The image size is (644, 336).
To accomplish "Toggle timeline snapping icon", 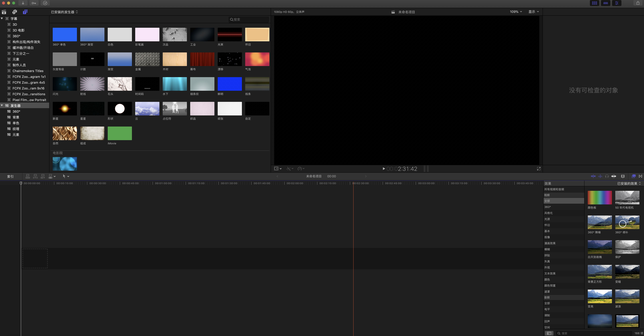I will pos(614,176).
